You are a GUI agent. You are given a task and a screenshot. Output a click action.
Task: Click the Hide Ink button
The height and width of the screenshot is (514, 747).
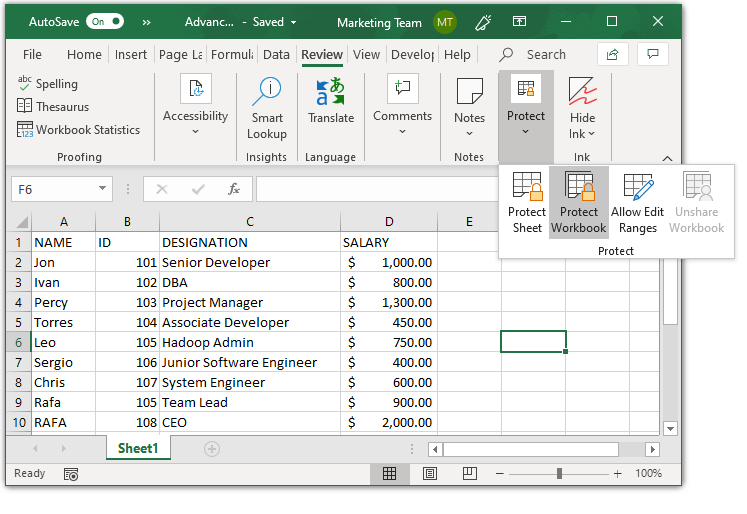coord(582,107)
